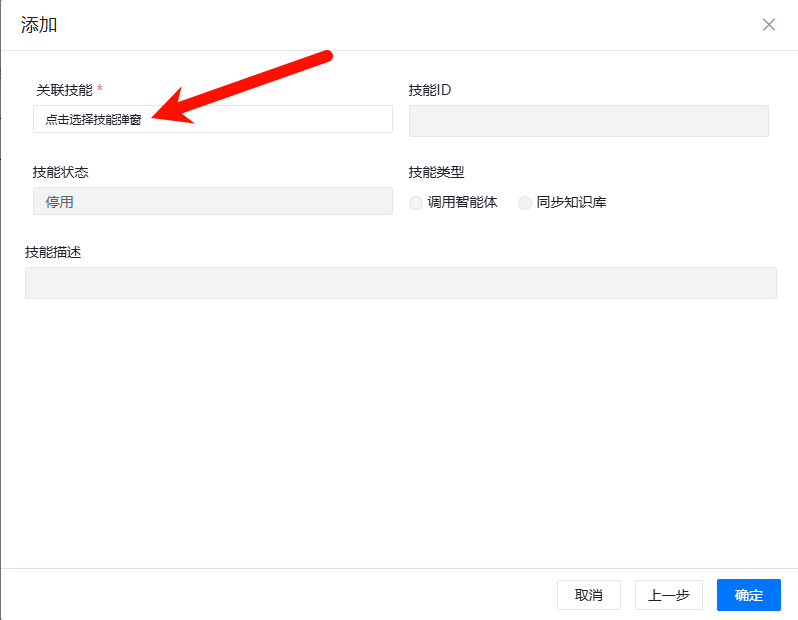Click the 技能状态 field showing 停用

(x=212, y=201)
